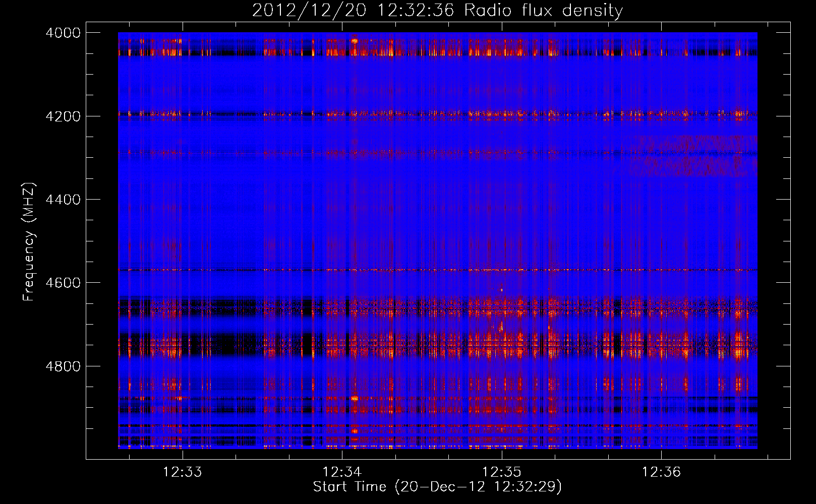
Task: Click the 4800 frequency tick label
Action: pos(63,366)
